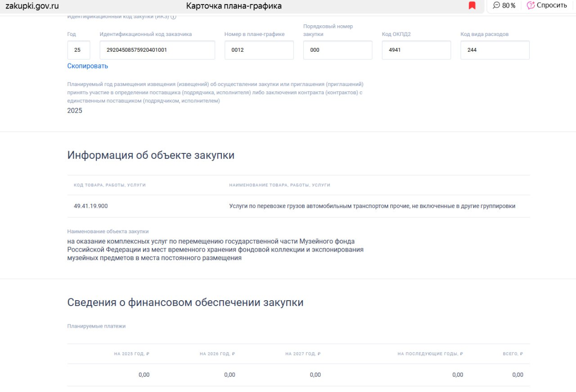Click the Номер в плане-графике field
The width and height of the screenshot is (576, 392).
tap(259, 50)
